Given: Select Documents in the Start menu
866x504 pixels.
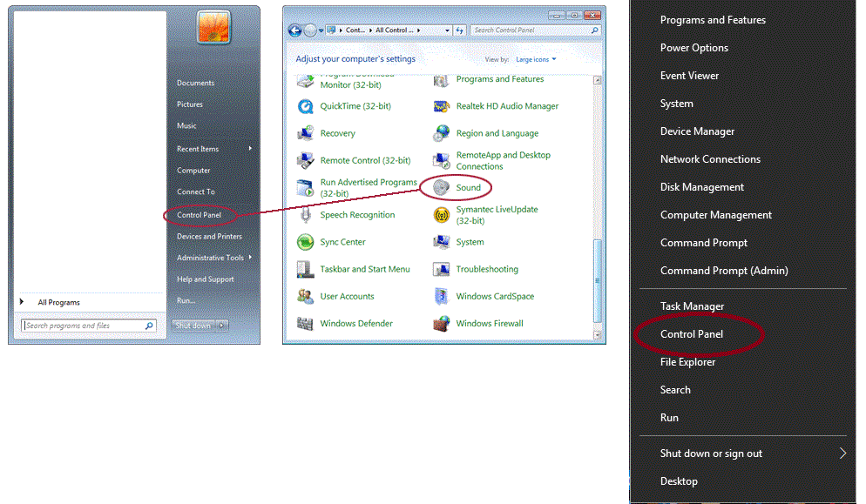Looking at the screenshot, I should coord(195,83).
